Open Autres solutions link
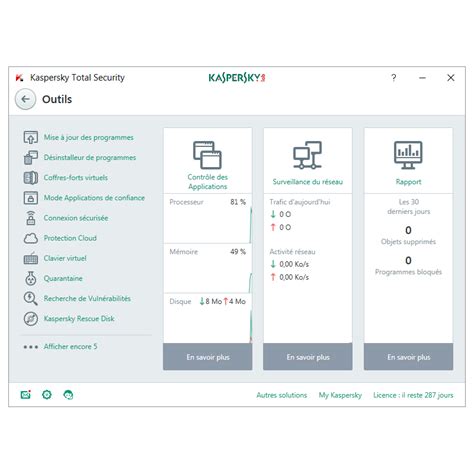The image size is (474, 474). coord(282,395)
